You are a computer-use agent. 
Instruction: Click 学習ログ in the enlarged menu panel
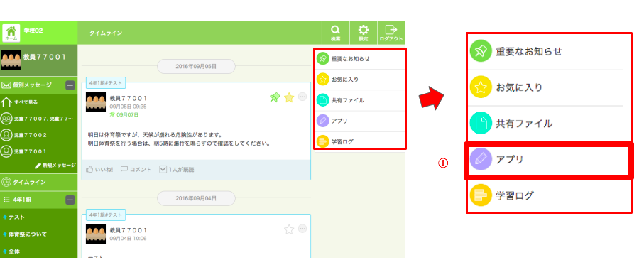click(549, 195)
